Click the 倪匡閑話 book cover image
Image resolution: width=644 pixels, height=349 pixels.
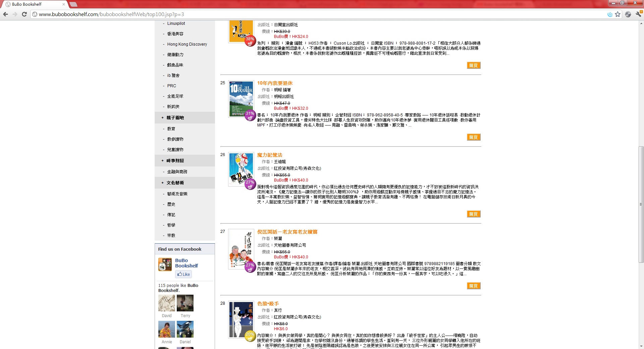[241, 249]
